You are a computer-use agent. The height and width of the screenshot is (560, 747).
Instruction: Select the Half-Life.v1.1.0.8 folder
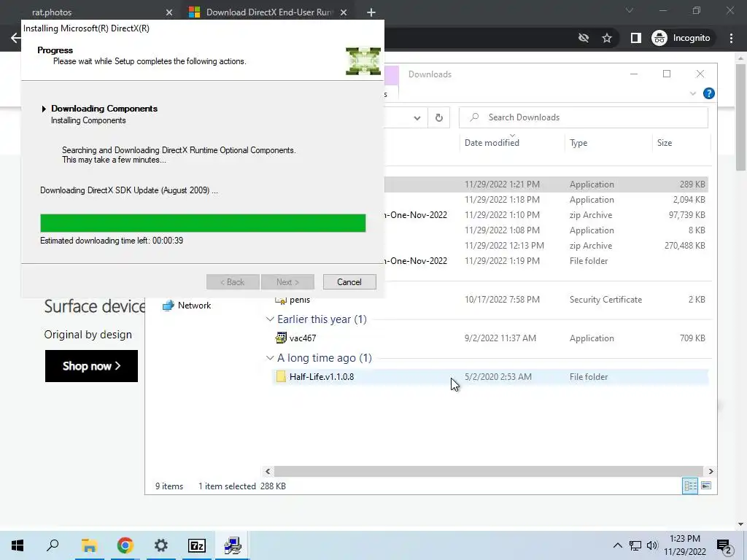[489, 377]
